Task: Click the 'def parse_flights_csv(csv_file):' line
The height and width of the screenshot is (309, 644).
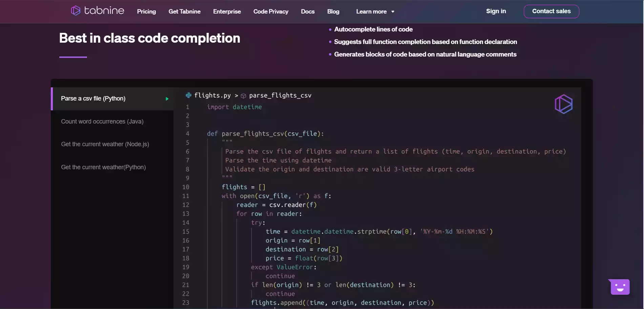Action: point(265,134)
